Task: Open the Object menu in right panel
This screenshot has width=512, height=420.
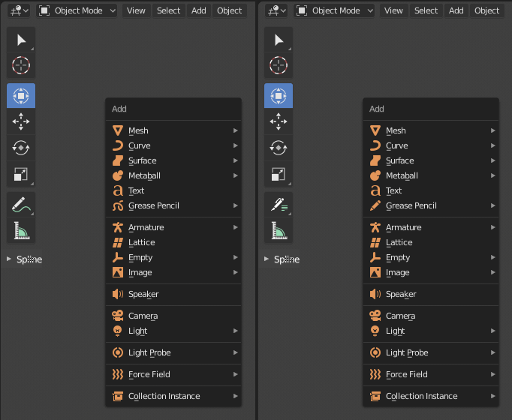Action: tap(486, 10)
